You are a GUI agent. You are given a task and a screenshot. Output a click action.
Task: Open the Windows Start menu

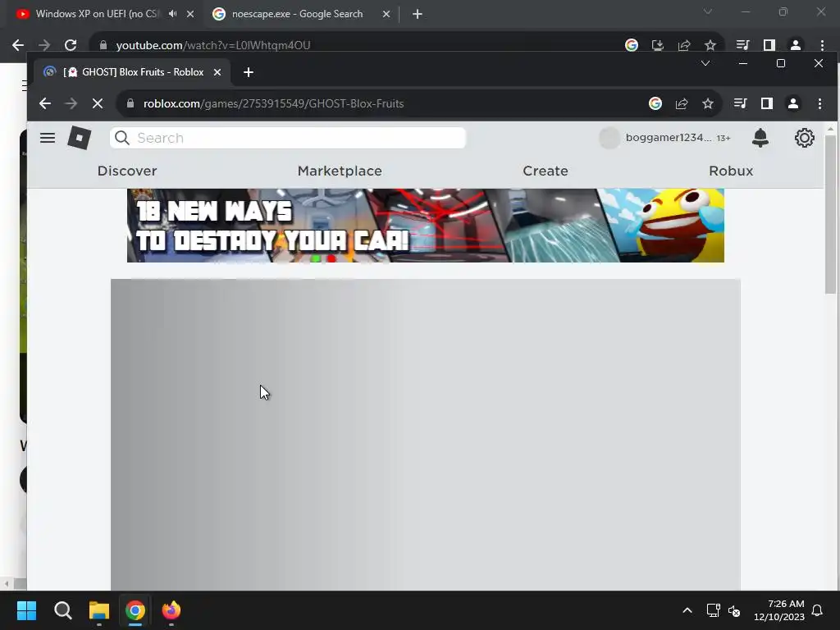click(26, 610)
